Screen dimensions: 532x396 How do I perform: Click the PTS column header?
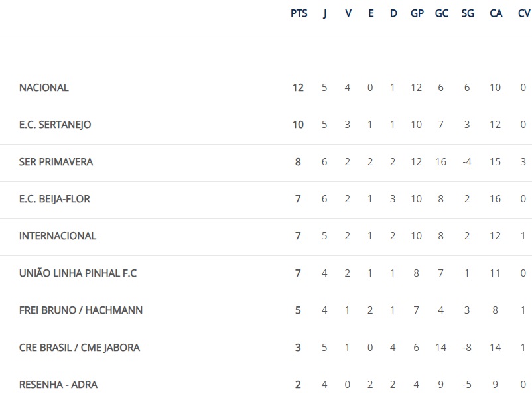tap(299, 13)
